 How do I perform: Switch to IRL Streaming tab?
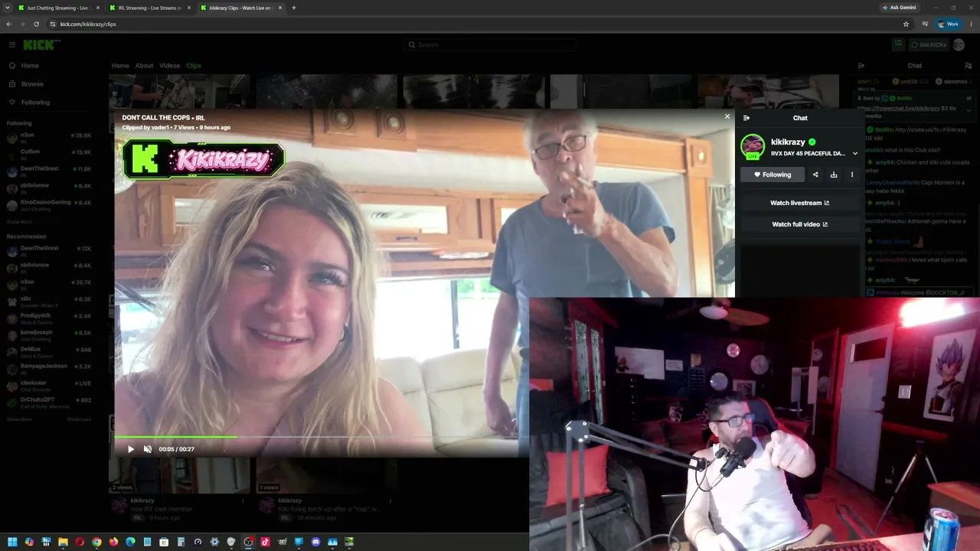(x=151, y=8)
